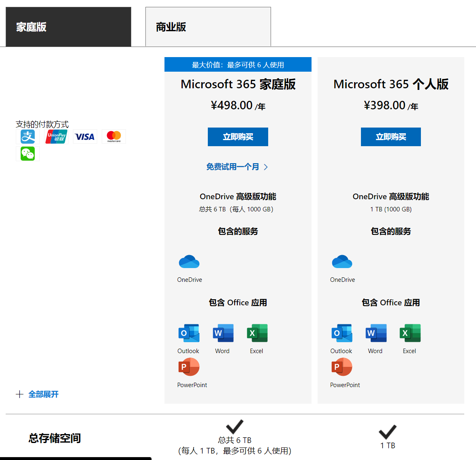Click OneDrive 高级版功能 in 个人版 card
The image size is (476, 460).
(x=391, y=197)
